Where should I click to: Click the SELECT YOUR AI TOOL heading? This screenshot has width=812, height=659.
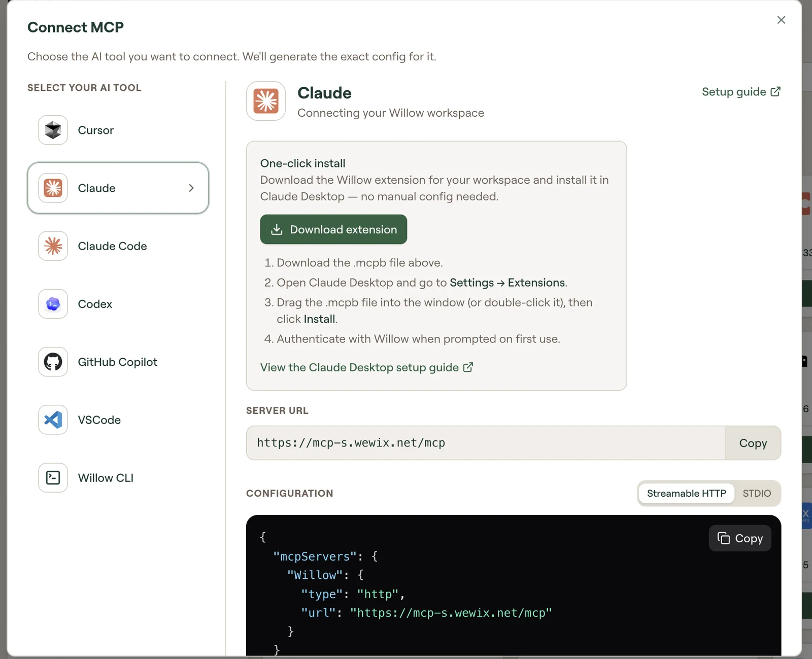click(84, 88)
